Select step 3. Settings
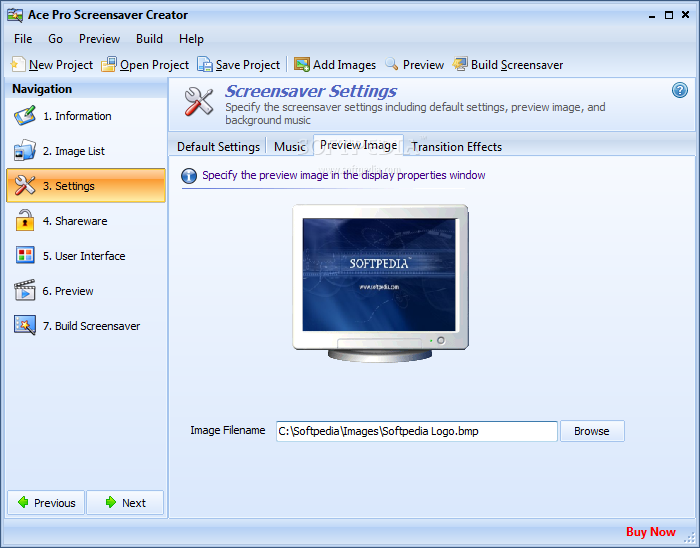This screenshot has width=700, height=548. [86, 186]
